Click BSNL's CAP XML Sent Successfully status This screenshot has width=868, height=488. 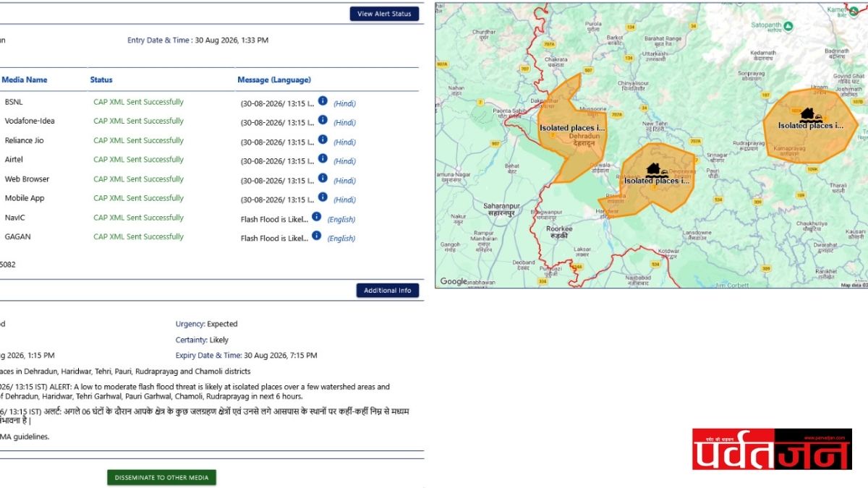tap(138, 102)
